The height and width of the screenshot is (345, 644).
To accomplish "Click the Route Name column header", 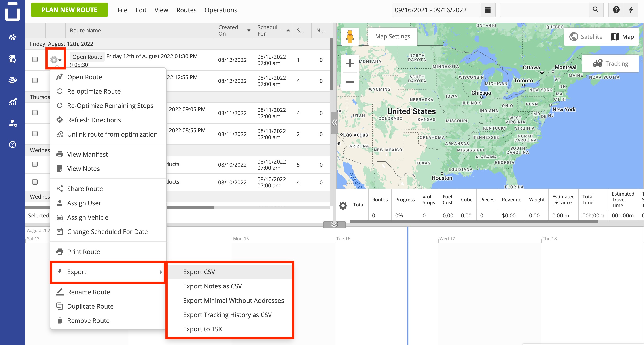I will click(140, 30).
